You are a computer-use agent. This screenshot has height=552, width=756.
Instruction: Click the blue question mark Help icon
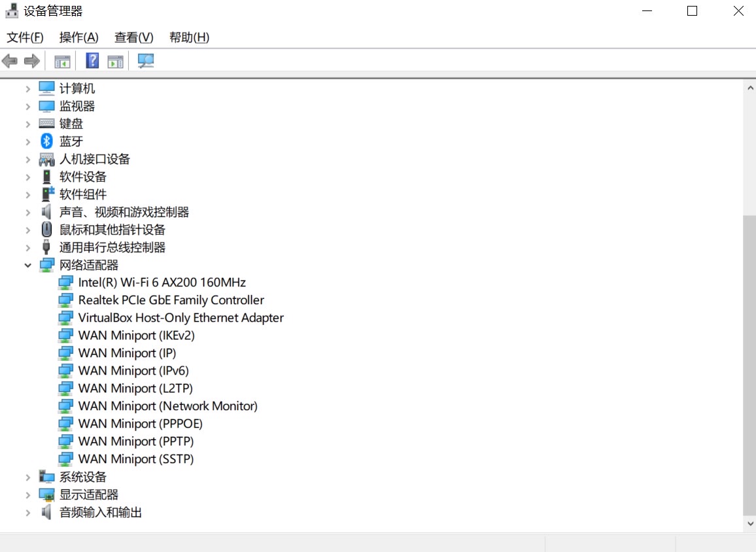click(x=92, y=61)
